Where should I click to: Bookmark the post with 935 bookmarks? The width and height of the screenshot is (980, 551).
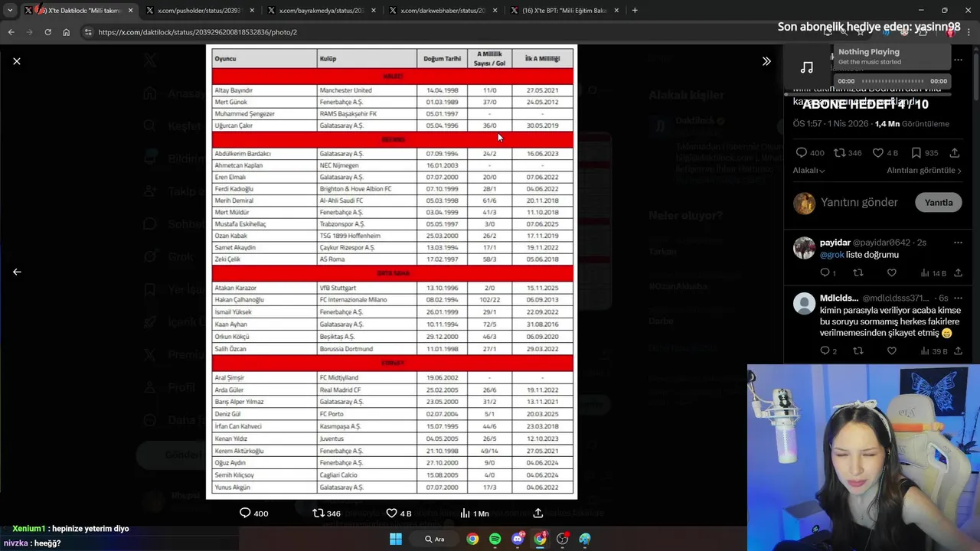916,152
